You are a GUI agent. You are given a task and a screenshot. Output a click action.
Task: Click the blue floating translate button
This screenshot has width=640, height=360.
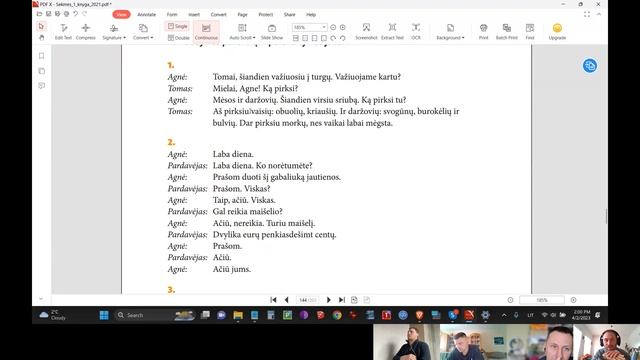590,65
